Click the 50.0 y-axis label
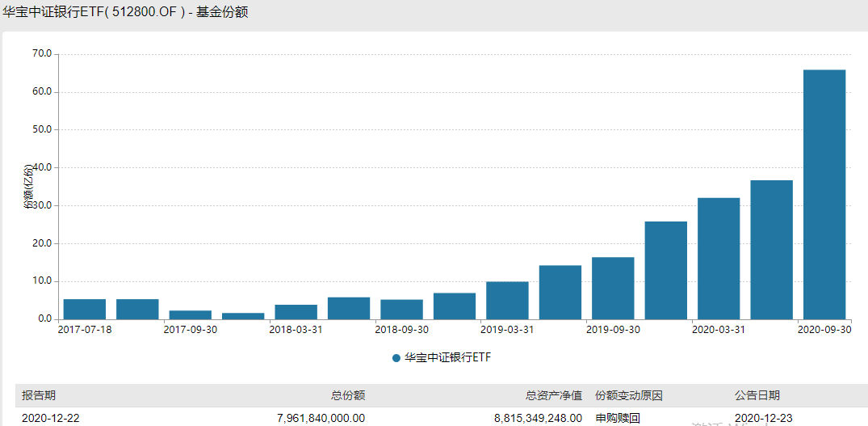Image resolution: width=868 pixels, height=426 pixels. click(x=43, y=129)
